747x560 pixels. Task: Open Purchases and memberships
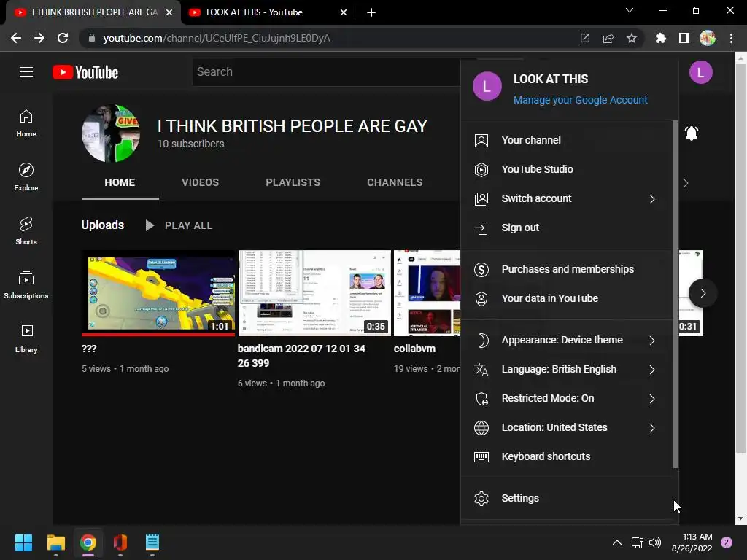point(566,270)
